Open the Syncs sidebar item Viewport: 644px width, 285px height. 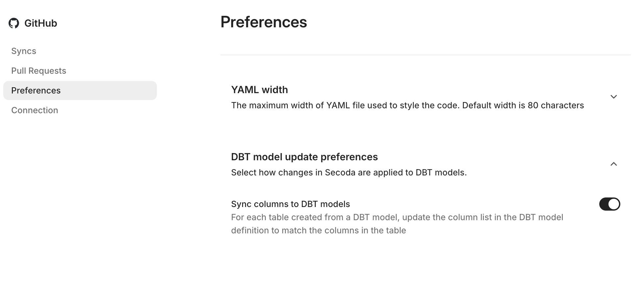click(24, 51)
